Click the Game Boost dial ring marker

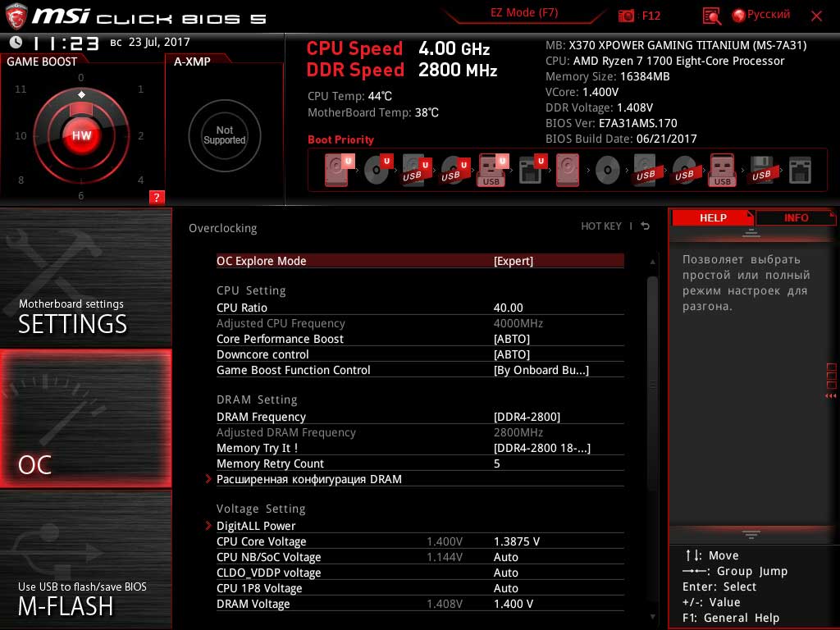pyautogui.click(x=81, y=94)
